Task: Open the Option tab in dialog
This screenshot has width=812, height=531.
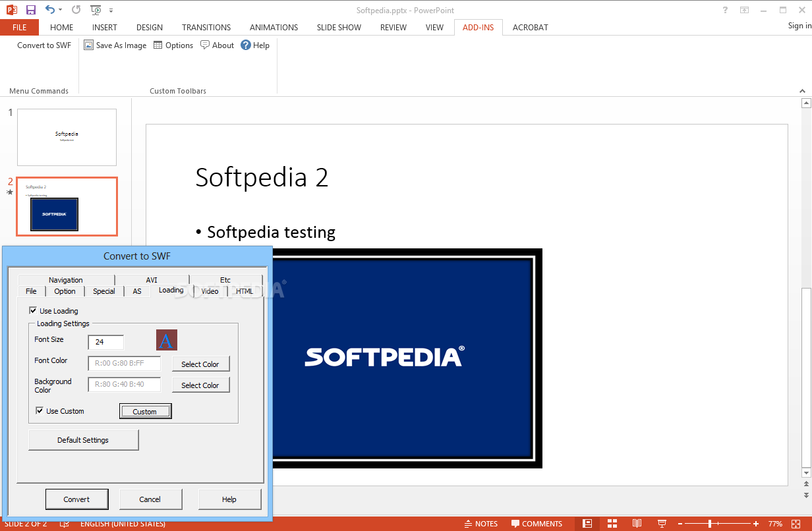Action: 65,291
